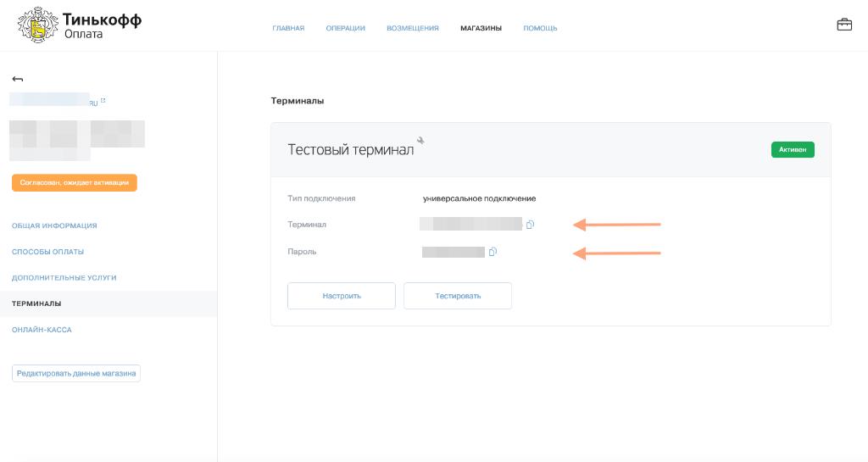Screen dimensions: 868x462
Task: Open Дополнительные услуги in the sidebar
Action: pyautogui.click(x=64, y=277)
